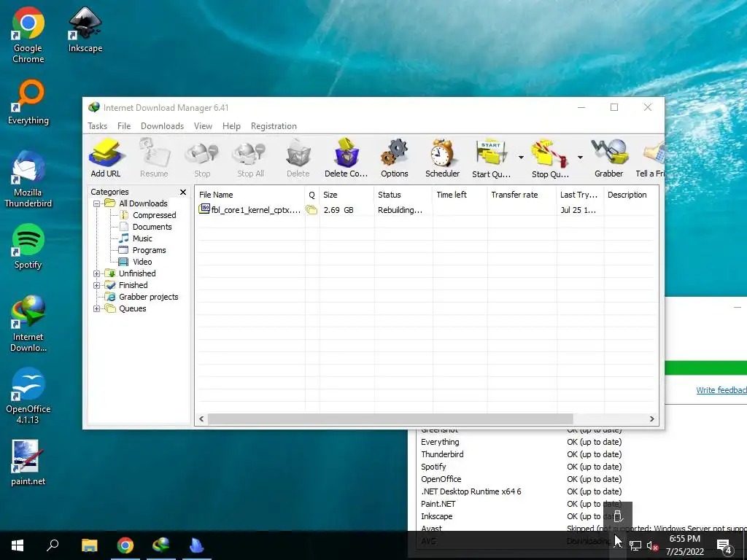
Task: Open the Downloads menu
Action: (x=162, y=126)
